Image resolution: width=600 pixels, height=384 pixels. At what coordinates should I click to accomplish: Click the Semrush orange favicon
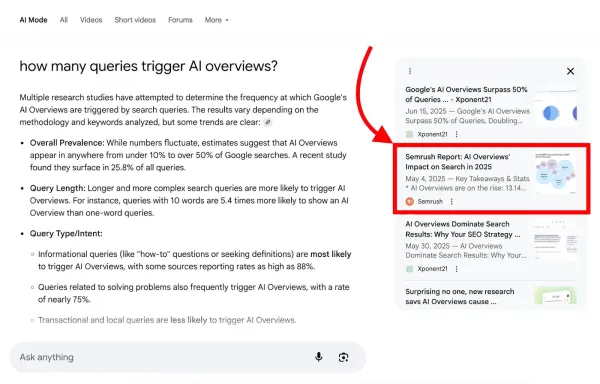[409, 202]
